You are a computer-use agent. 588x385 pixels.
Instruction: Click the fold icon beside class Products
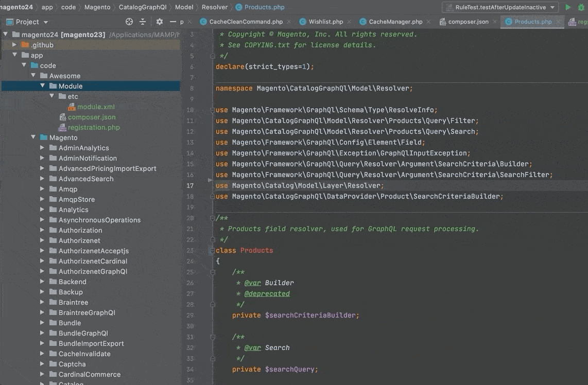tap(212, 251)
